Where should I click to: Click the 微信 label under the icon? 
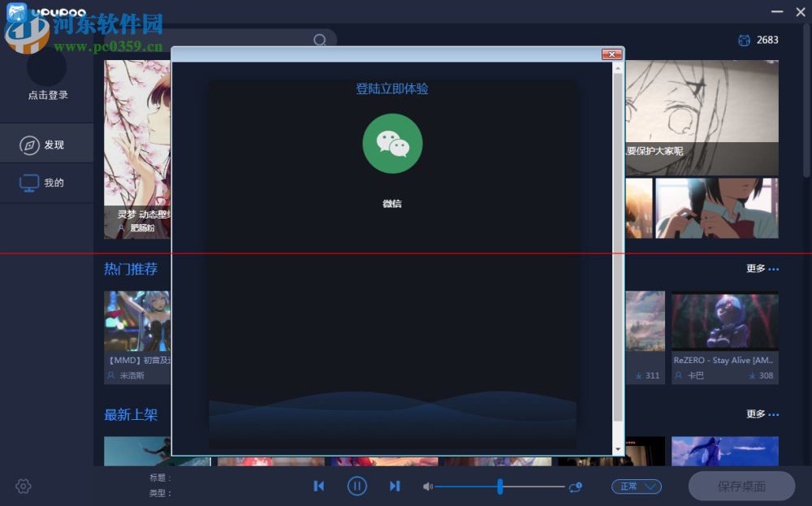(x=392, y=204)
